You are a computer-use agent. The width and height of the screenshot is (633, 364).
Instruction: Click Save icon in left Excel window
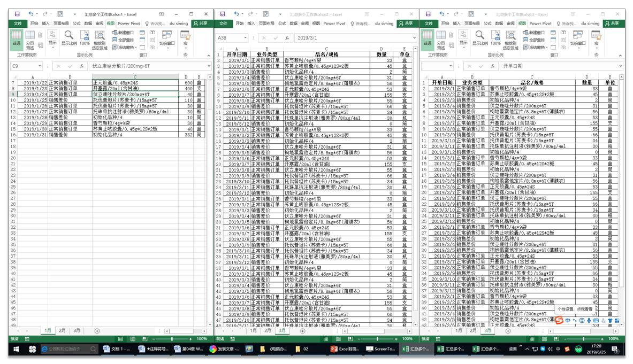click(17, 14)
